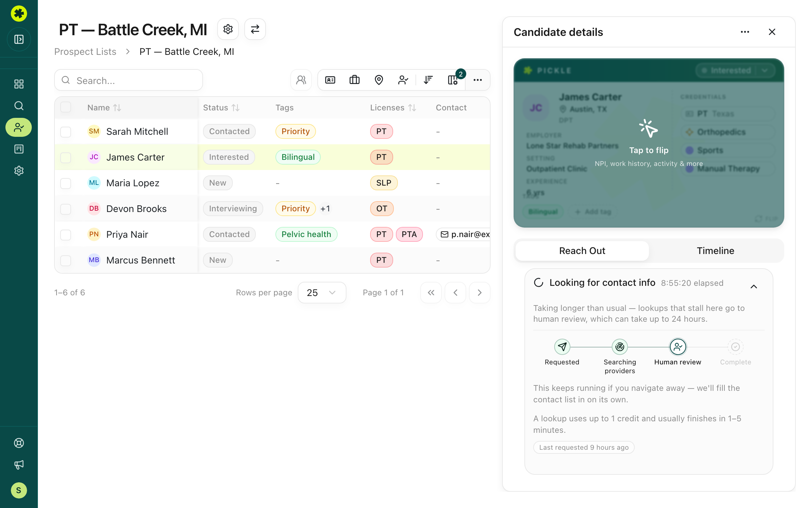The width and height of the screenshot is (812, 508).
Task: Check the Devon Brooks row checkbox
Action: click(66, 209)
